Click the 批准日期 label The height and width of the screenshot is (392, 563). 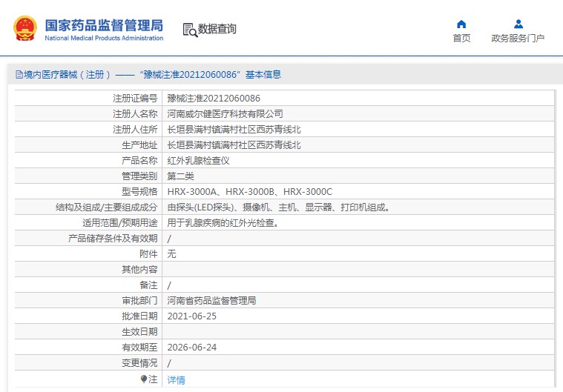[139, 316]
